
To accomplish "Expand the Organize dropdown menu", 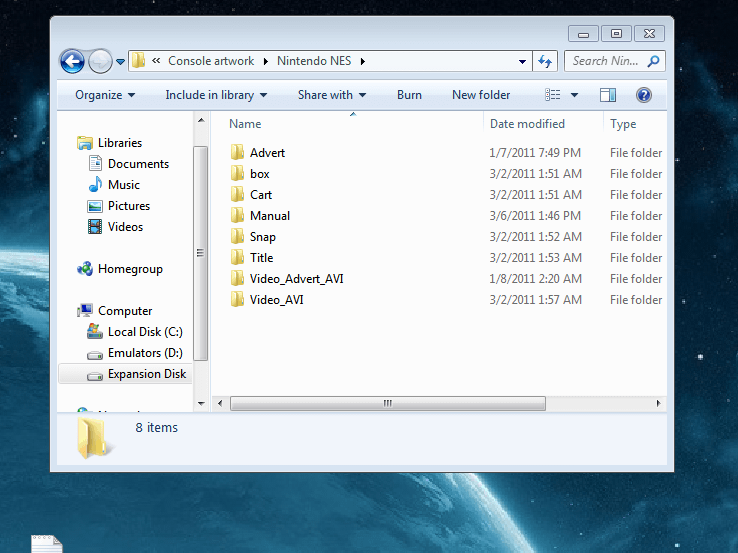I will 104,95.
